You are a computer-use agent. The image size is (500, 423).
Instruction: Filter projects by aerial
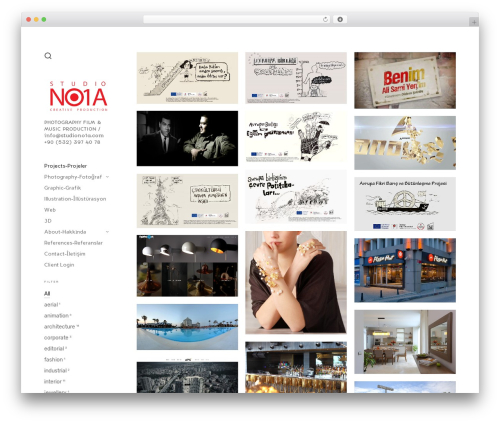pos(51,305)
